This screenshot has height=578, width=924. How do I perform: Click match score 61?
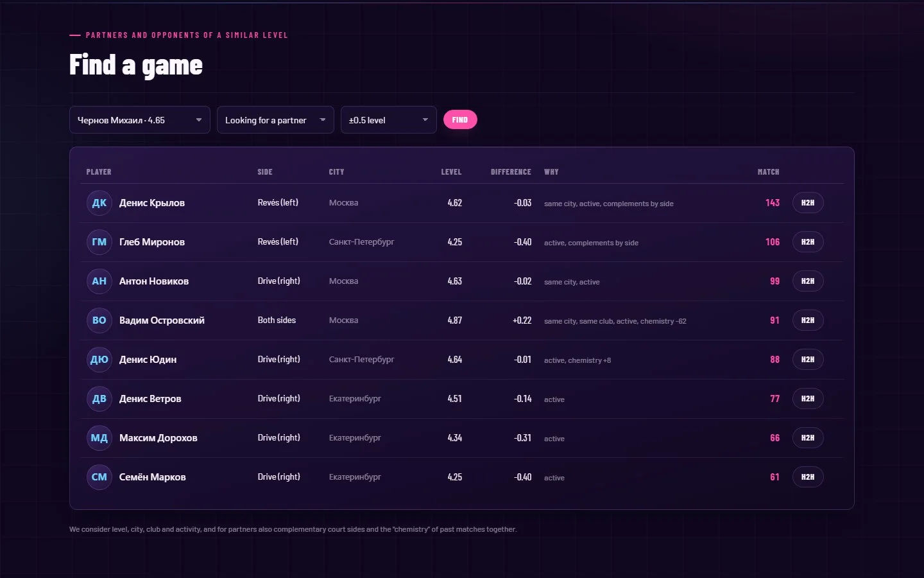click(x=774, y=477)
